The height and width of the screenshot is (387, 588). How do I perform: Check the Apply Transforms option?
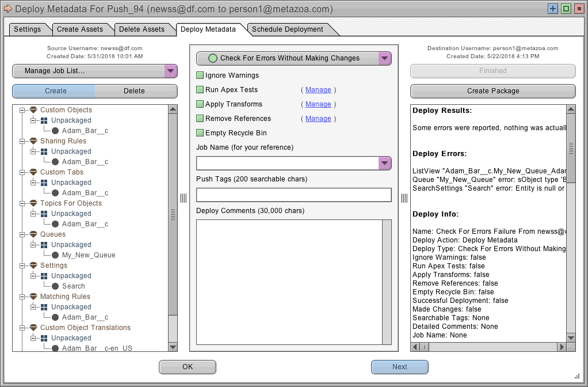coord(200,104)
